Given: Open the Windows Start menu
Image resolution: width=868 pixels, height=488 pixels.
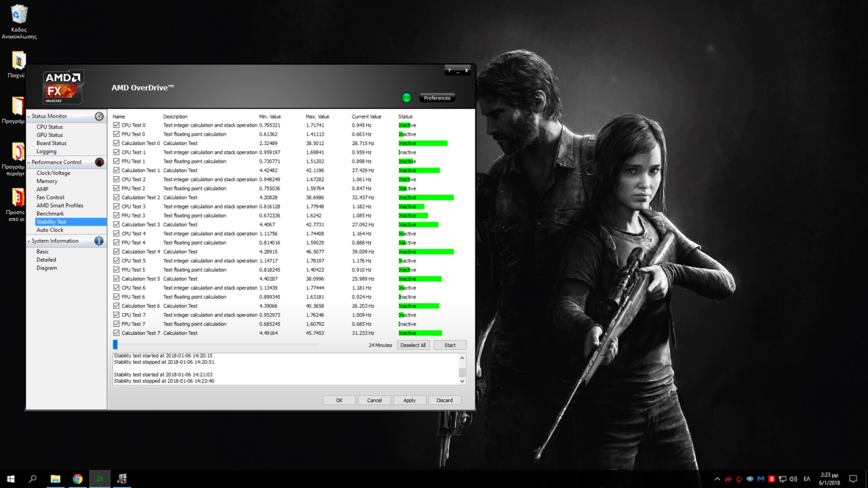Looking at the screenshot, I should 11,479.
